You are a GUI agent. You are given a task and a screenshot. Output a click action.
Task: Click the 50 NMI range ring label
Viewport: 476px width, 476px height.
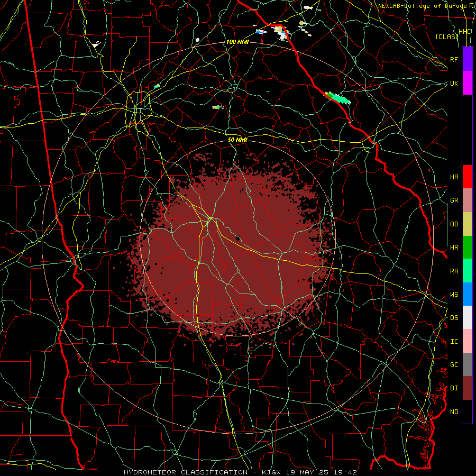[237, 140]
